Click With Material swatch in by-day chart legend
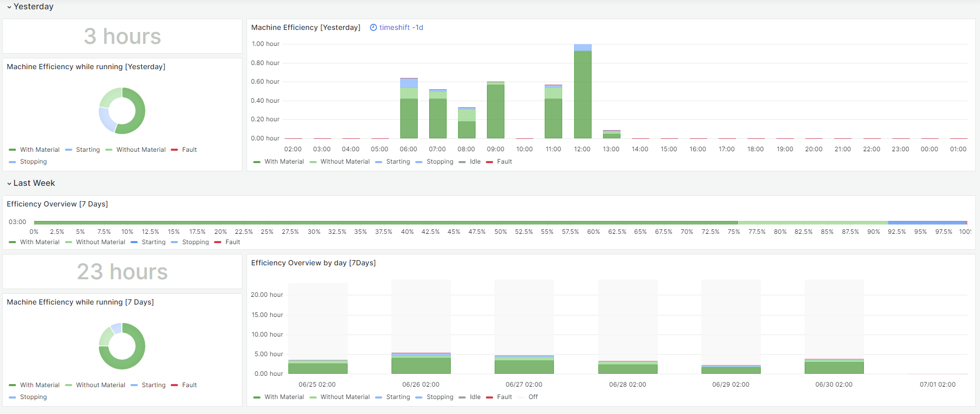 pyautogui.click(x=257, y=397)
